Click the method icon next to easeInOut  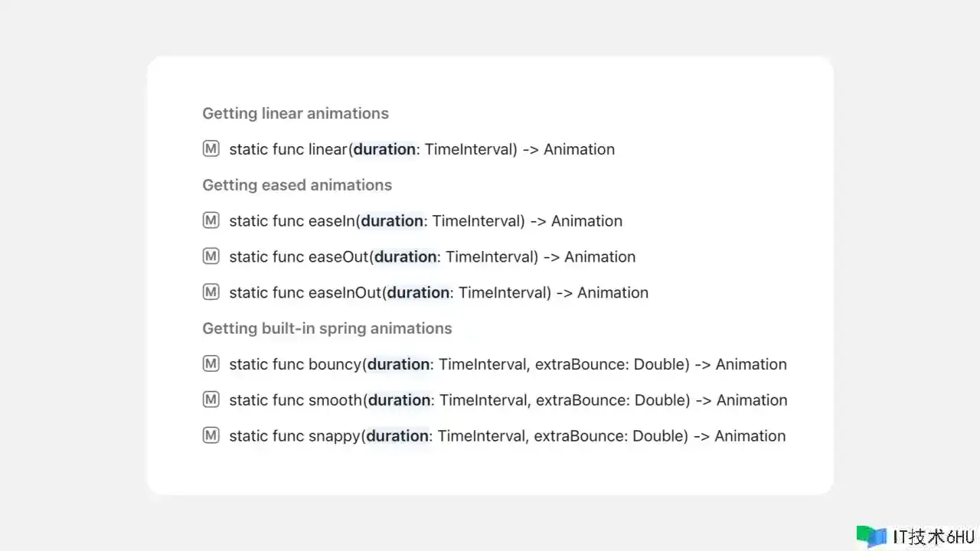[x=211, y=292]
